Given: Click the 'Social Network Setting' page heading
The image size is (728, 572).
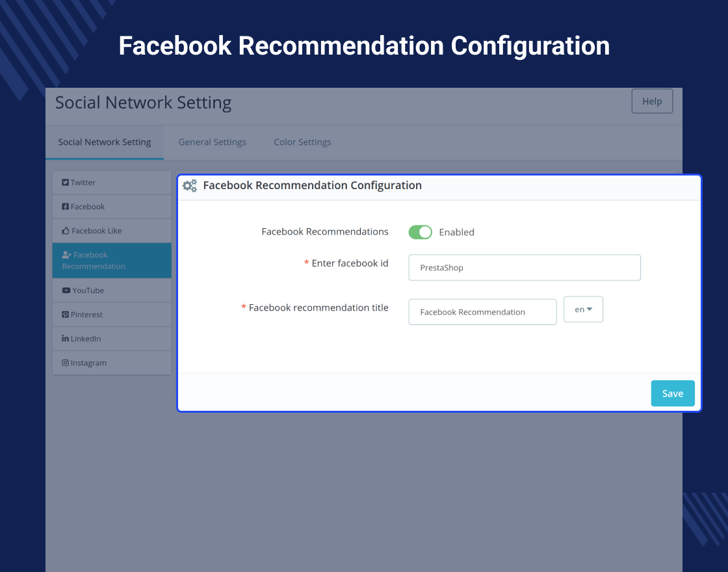Looking at the screenshot, I should pyautogui.click(x=143, y=103).
